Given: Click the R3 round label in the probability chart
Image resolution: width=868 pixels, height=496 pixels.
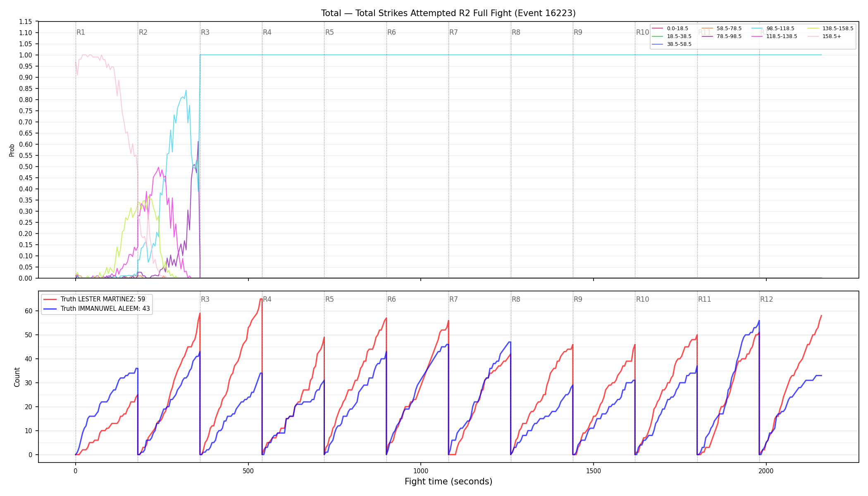Looking at the screenshot, I should [205, 32].
